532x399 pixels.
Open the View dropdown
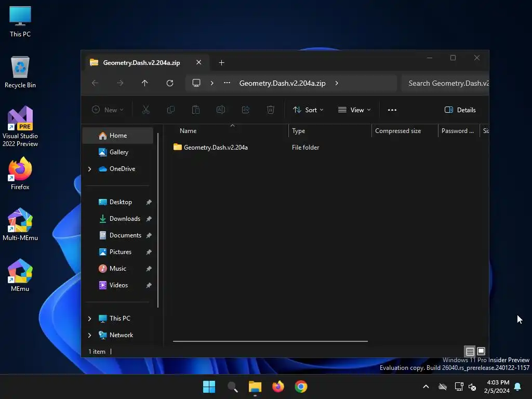(x=354, y=110)
